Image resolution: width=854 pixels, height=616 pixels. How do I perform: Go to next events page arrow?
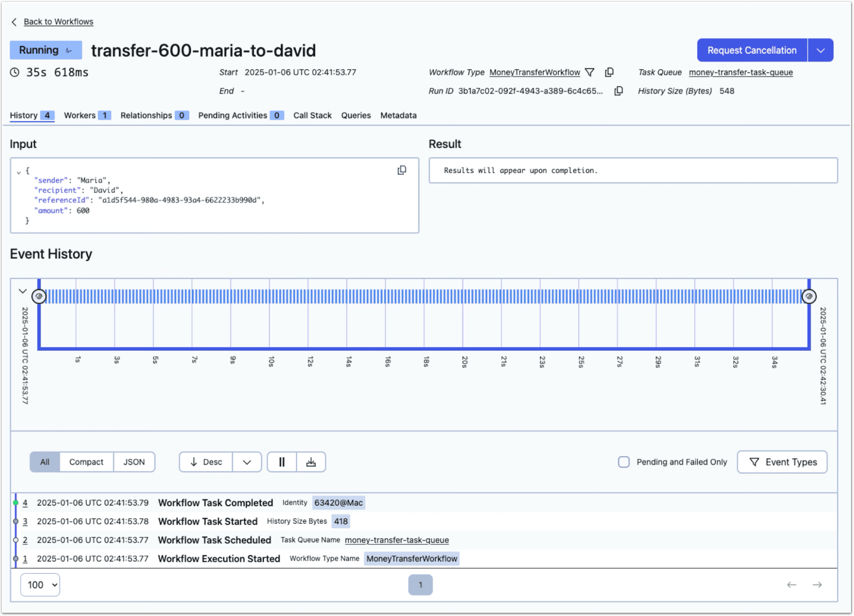coord(817,585)
